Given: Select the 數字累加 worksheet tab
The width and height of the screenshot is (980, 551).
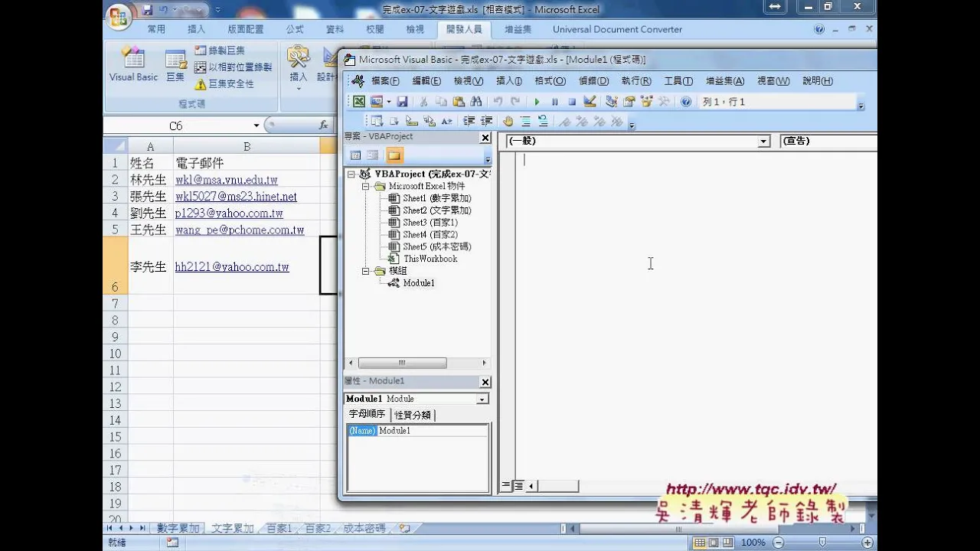Looking at the screenshot, I should point(178,528).
